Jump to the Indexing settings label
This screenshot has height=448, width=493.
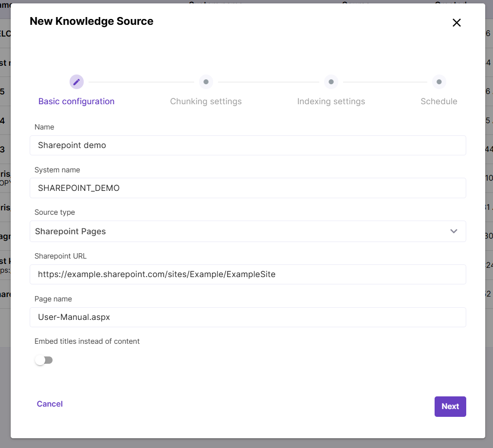tap(331, 101)
